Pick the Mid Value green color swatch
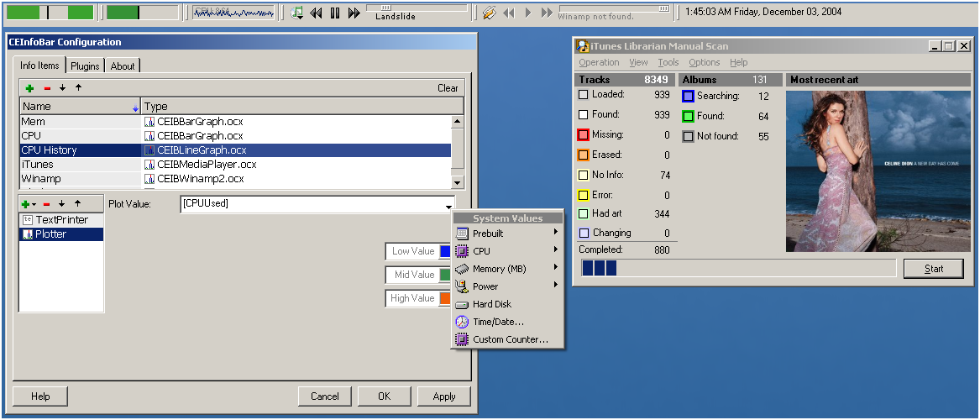 pyautogui.click(x=444, y=275)
